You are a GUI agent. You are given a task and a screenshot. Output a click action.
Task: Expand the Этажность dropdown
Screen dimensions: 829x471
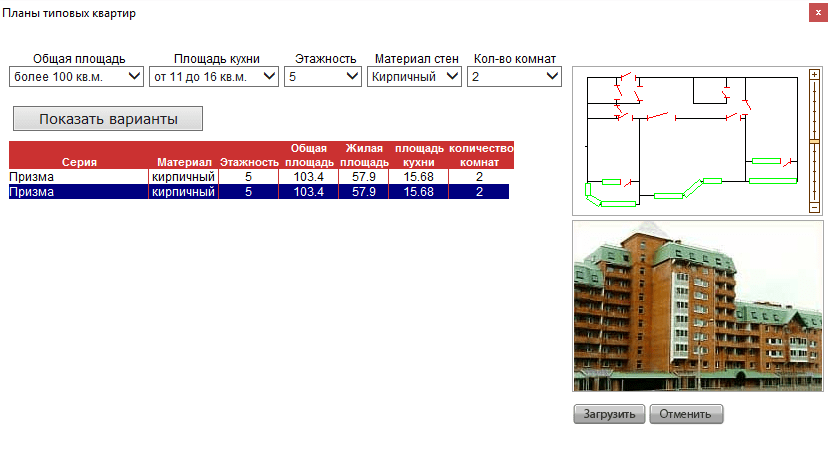click(323, 77)
